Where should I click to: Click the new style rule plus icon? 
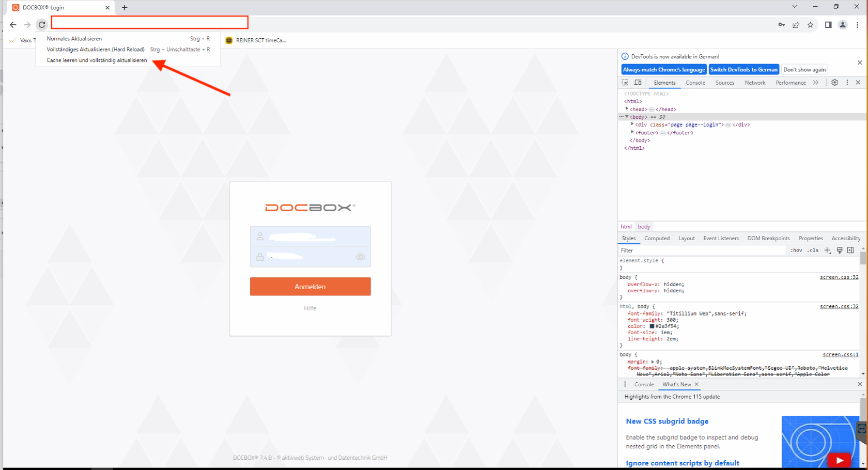[827, 250]
